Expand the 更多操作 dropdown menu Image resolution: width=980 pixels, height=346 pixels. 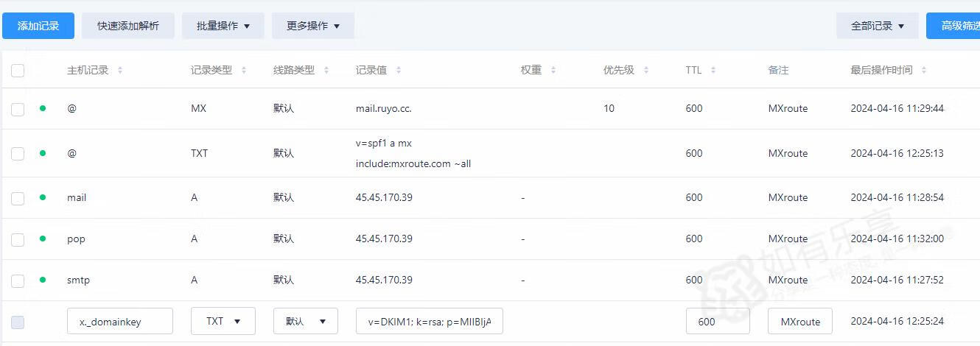(312, 26)
